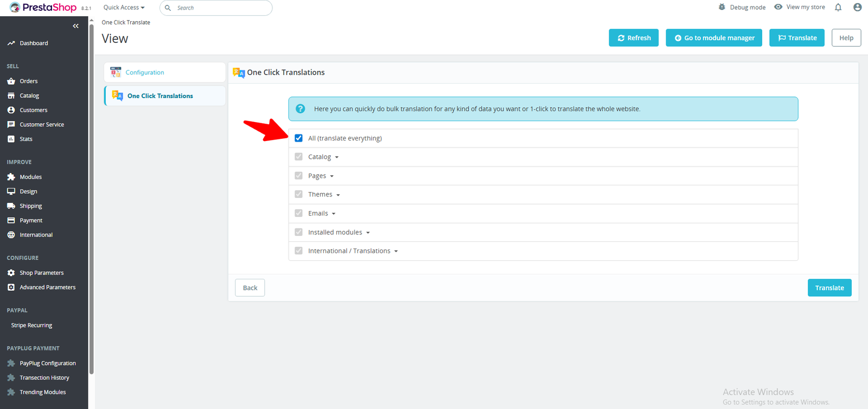The image size is (868, 409).
Task: Toggle the Emails checkbox
Action: click(298, 213)
